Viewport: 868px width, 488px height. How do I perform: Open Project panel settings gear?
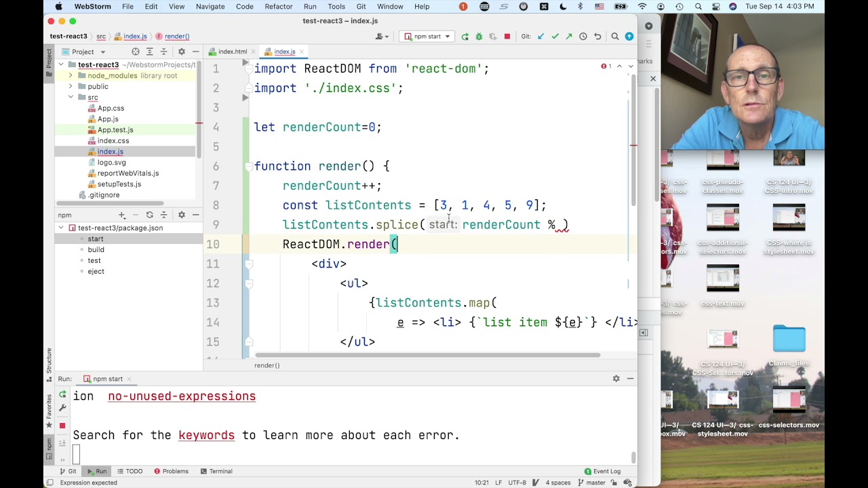(181, 52)
